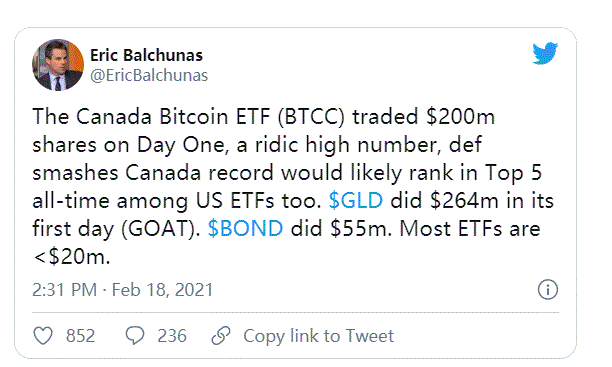
Task: Click the (GOAT) word in tweet
Action: [x=161, y=229]
